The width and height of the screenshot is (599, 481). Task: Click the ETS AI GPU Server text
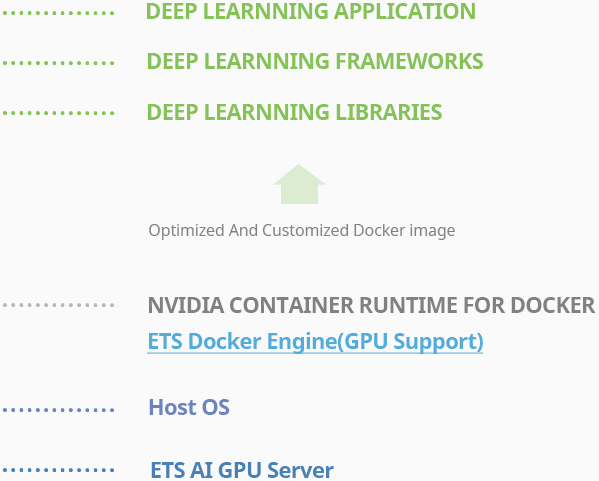click(x=242, y=470)
